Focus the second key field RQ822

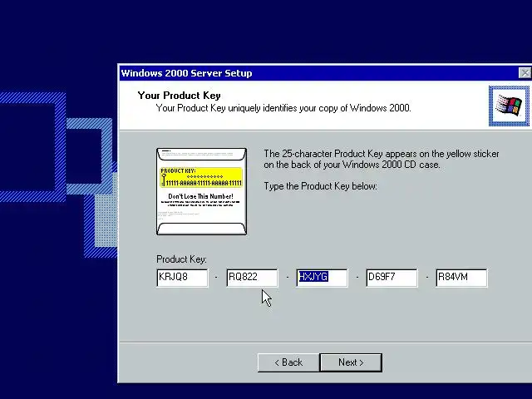point(253,278)
